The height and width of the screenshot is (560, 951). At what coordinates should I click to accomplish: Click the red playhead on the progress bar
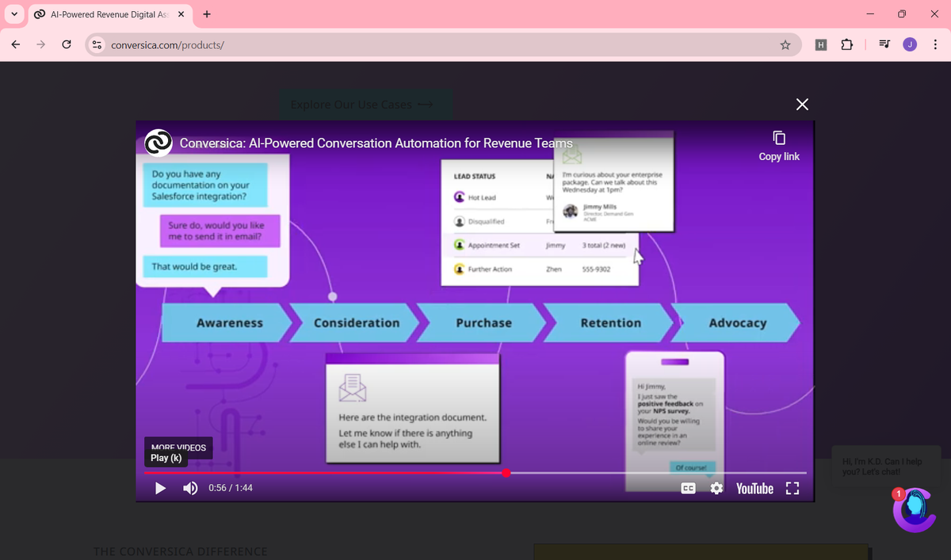click(x=506, y=473)
